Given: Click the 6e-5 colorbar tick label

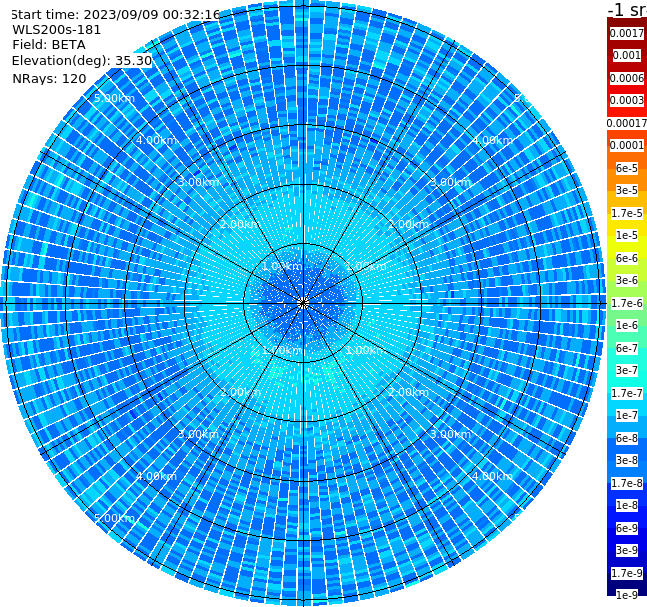Looking at the screenshot, I should 627,168.
